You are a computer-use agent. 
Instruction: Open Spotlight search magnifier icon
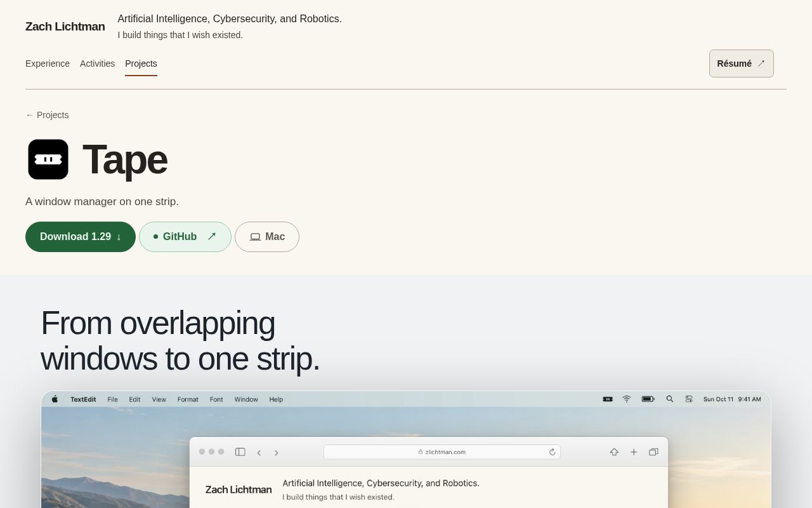(670, 399)
